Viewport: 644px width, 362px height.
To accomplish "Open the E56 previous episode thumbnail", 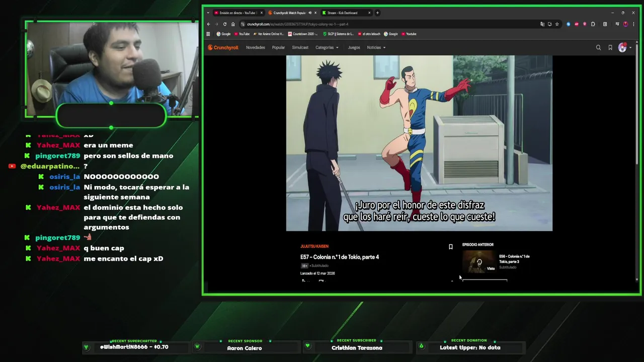I will pos(479,262).
